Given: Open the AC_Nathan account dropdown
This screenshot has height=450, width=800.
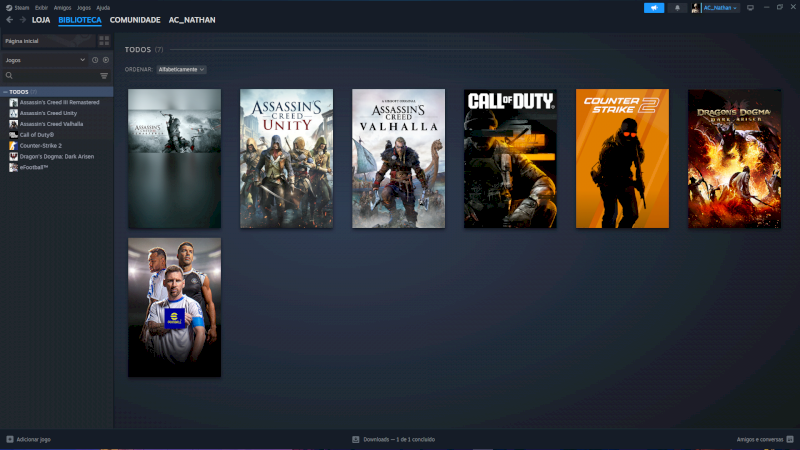Looking at the screenshot, I should 720,8.
